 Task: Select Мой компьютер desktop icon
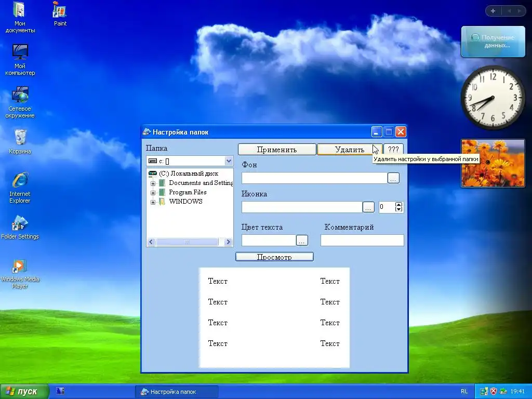(x=20, y=60)
